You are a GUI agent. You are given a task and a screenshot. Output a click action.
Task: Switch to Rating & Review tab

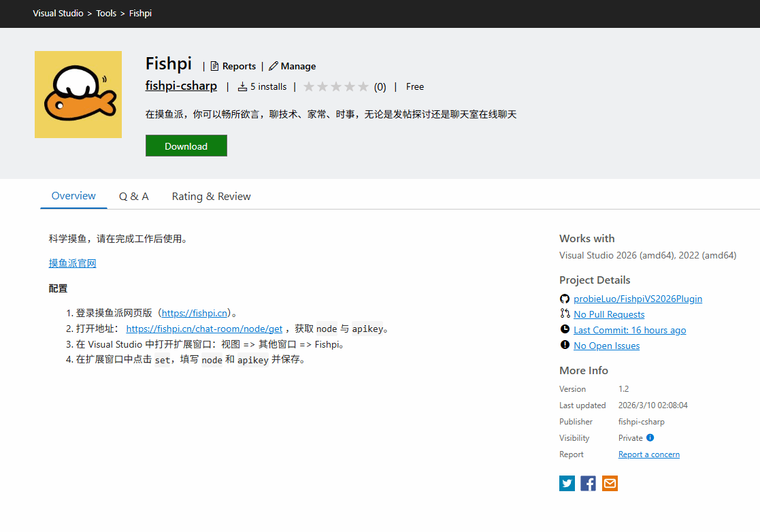(211, 197)
